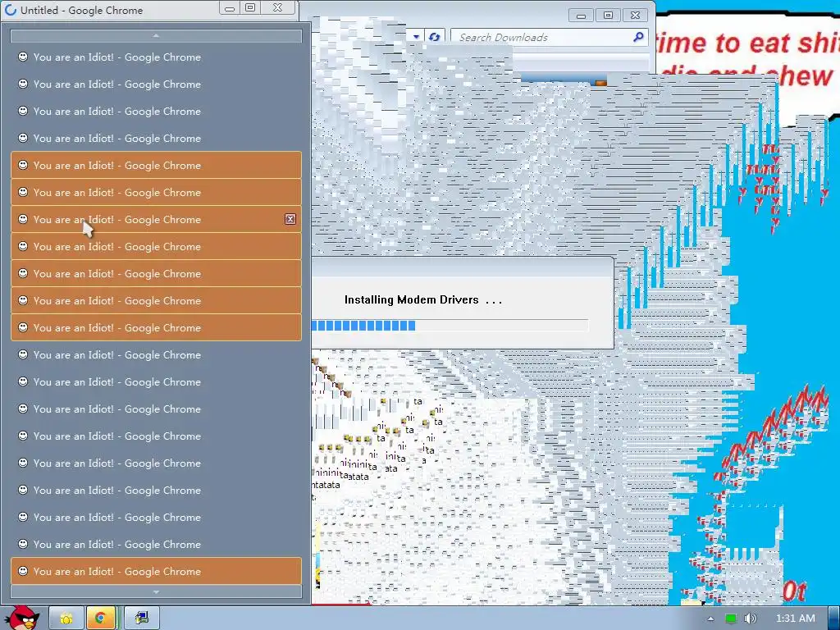
Task: Select the Google Chrome taskbar button
Action: click(101, 619)
